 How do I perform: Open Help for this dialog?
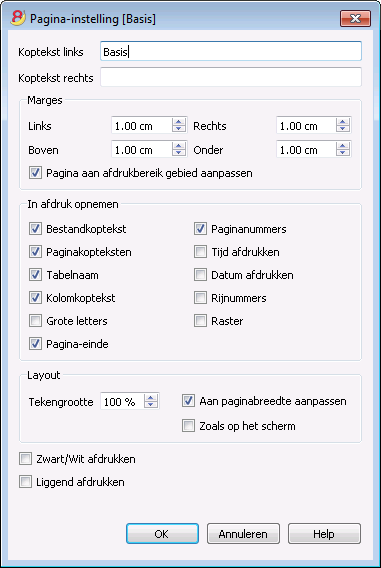[x=324, y=534]
